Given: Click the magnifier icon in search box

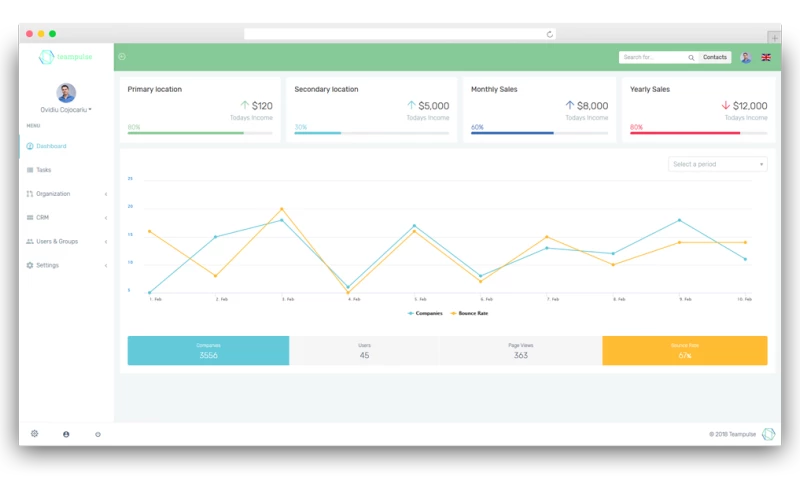Looking at the screenshot, I should [691, 58].
